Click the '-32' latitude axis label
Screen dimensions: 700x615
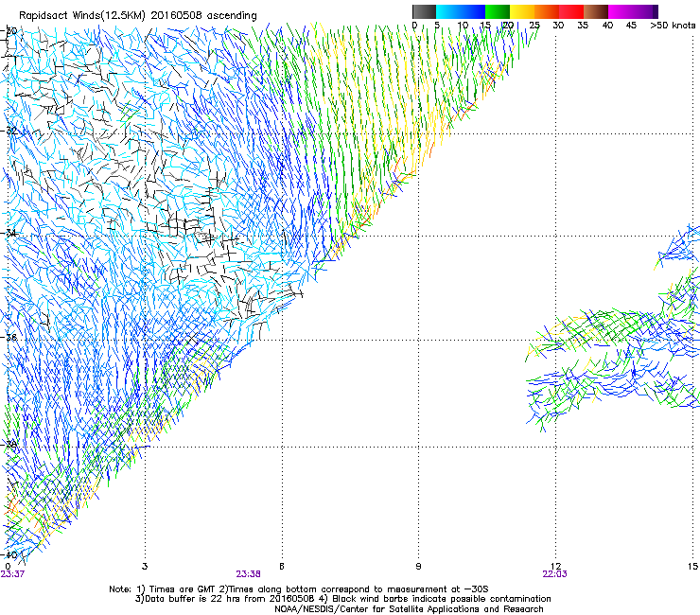tap(9, 131)
